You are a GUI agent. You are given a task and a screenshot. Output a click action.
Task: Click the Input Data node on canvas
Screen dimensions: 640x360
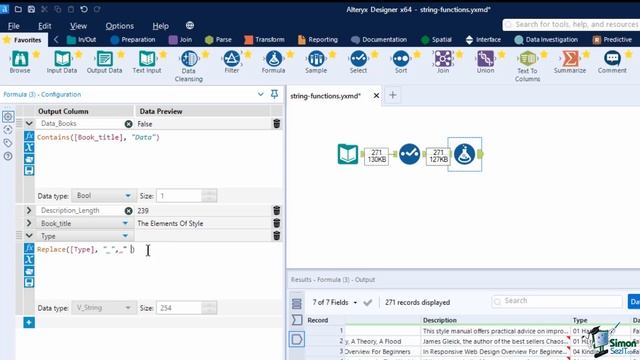pos(348,154)
